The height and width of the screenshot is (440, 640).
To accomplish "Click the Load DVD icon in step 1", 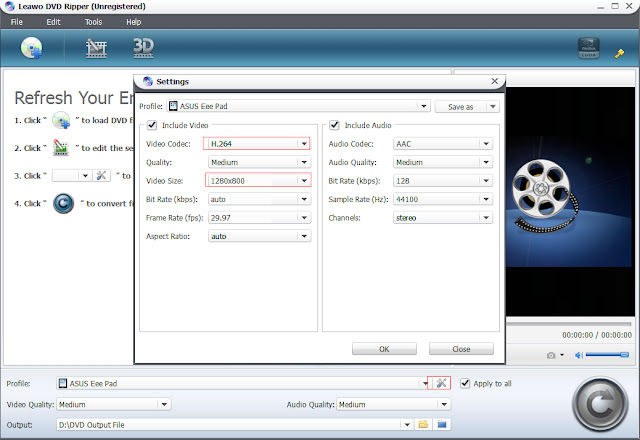I will click(61, 120).
